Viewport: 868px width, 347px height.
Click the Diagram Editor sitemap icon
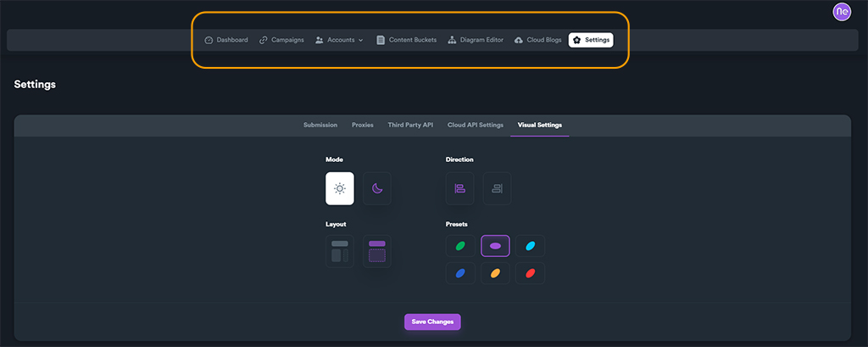(452, 40)
